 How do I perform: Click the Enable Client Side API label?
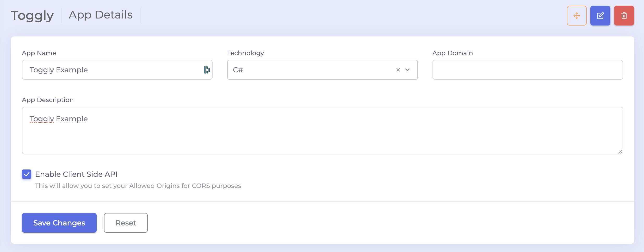[76, 174]
